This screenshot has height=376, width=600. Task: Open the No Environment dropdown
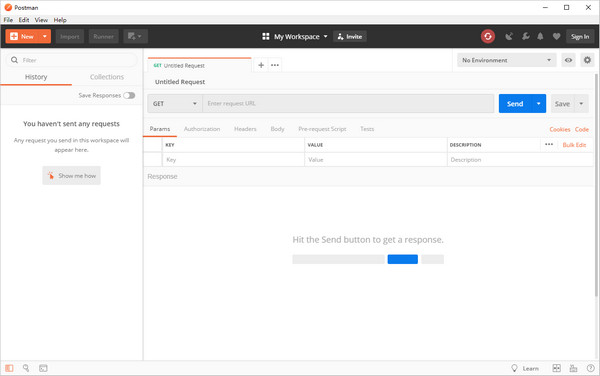(x=506, y=60)
